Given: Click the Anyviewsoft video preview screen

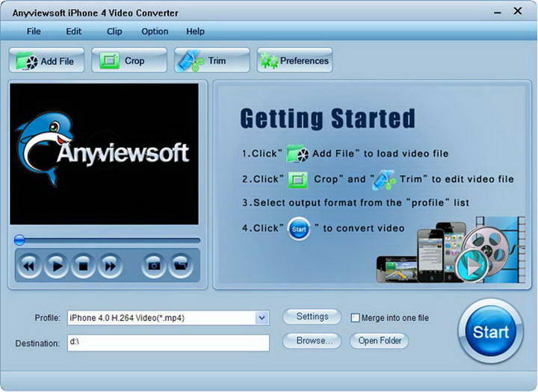Looking at the screenshot, I should click(105, 154).
